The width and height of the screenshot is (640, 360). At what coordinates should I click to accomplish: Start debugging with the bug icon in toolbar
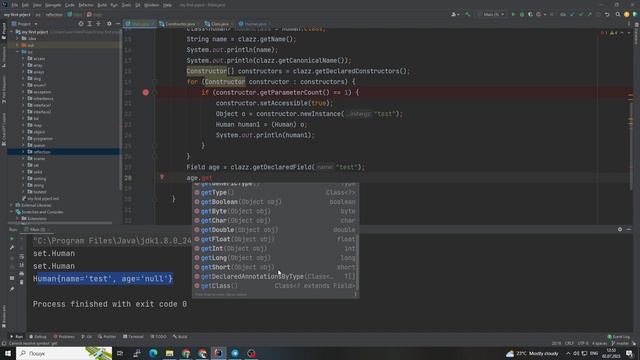coord(522,14)
